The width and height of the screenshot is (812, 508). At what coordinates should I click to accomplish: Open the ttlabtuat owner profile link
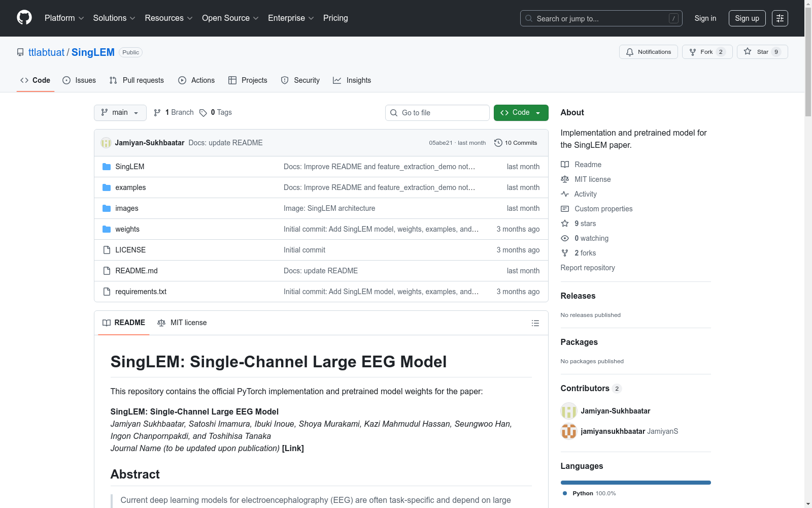pyautogui.click(x=47, y=52)
